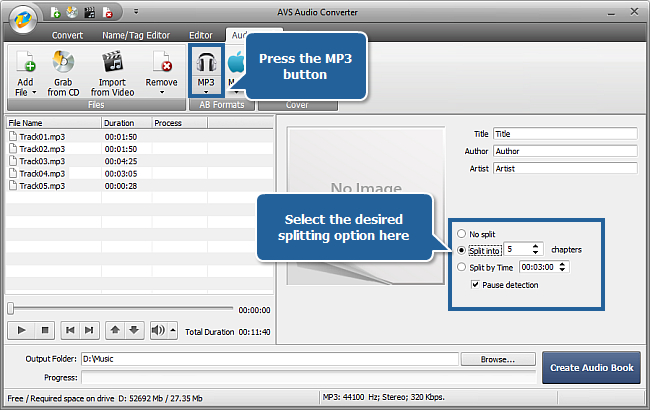The height and width of the screenshot is (410, 650).
Task: Click the Author input field
Action: tap(565, 151)
